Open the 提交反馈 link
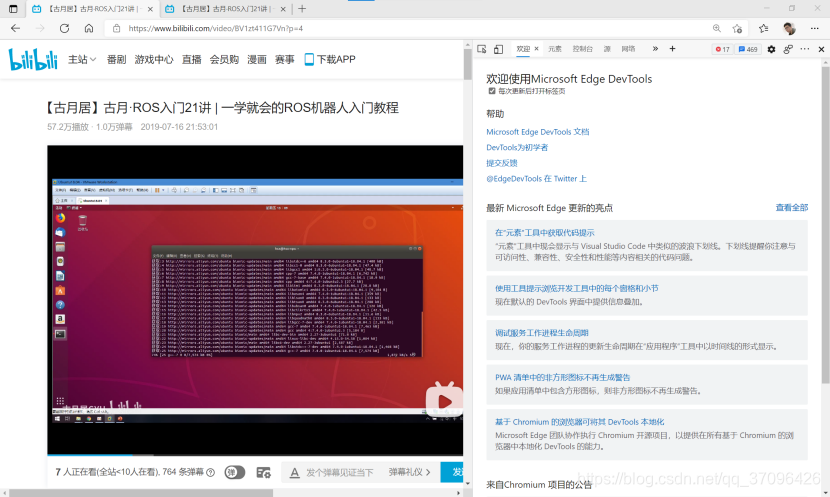The width and height of the screenshot is (830, 497). (x=501, y=163)
